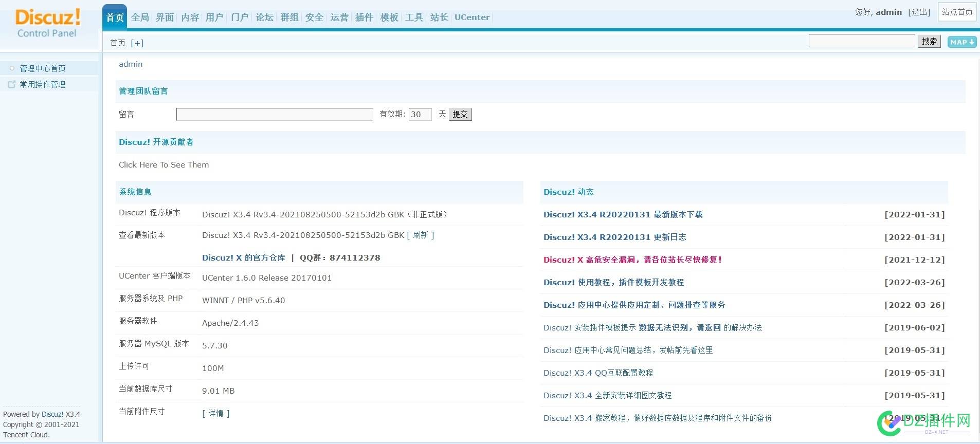
Task: Click the Discuz! 动态 section header
Action: [569, 192]
